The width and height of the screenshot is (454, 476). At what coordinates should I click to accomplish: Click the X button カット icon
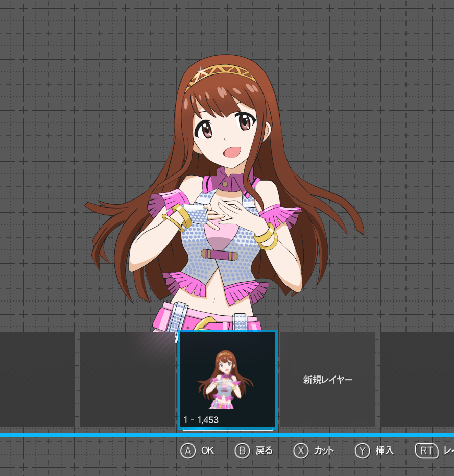click(x=301, y=451)
